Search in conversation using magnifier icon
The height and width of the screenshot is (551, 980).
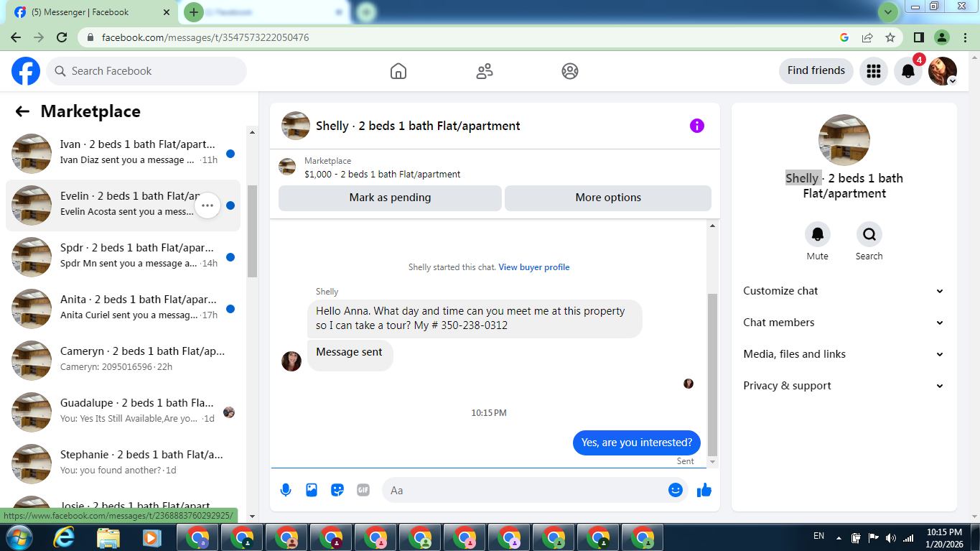pos(869,234)
